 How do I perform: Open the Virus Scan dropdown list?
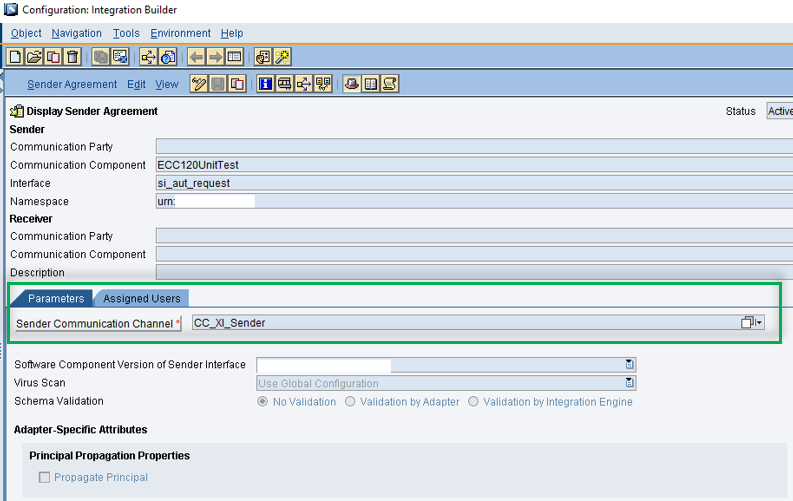[x=629, y=383]
